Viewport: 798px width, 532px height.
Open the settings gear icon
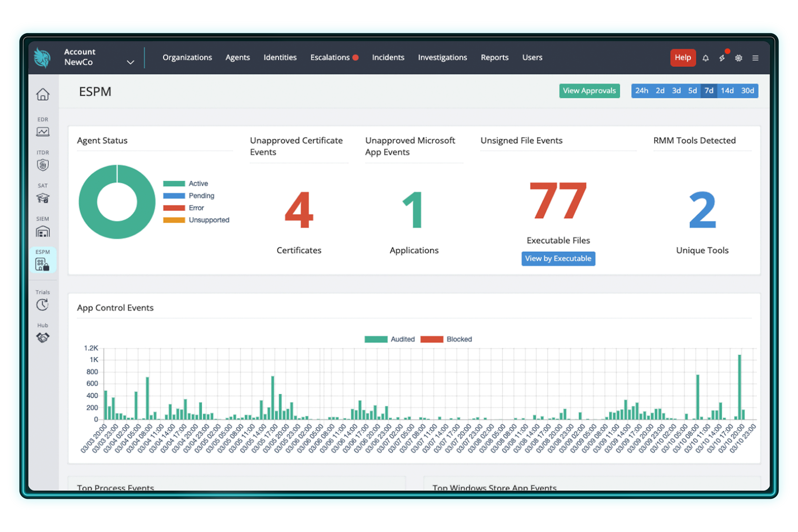pyautogui.click(x=739, y=58)
